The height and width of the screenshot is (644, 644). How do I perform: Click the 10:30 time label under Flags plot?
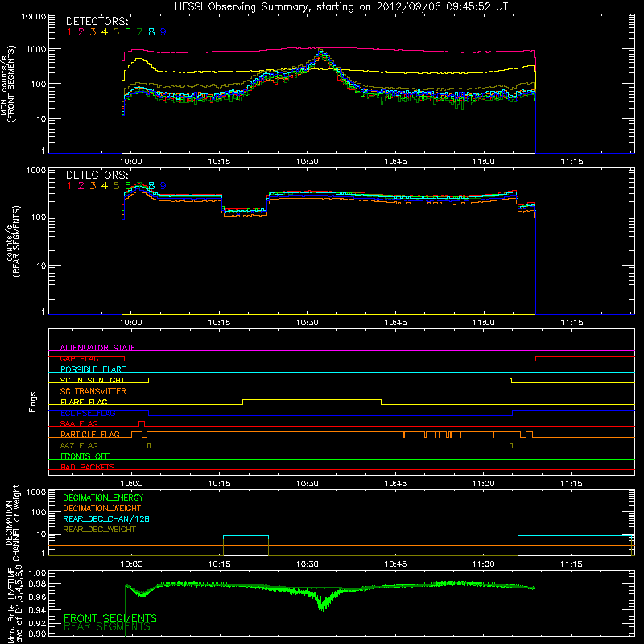(x=308, y=484)
